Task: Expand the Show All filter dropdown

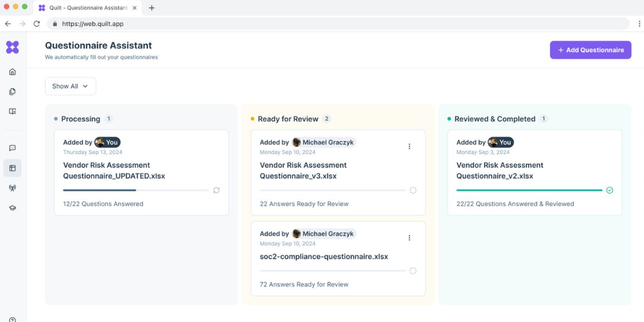Action: click(70, 86)
